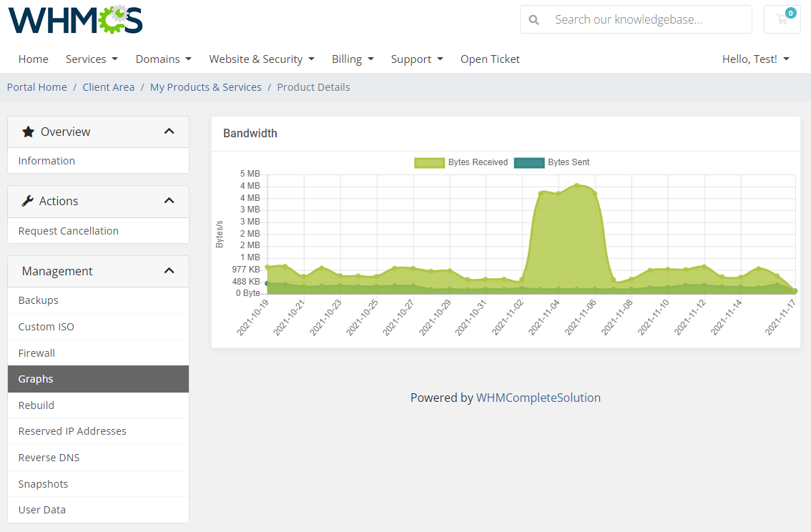Click the WHMCS logo
Screen dimensions: 811x532
[74, 21]
